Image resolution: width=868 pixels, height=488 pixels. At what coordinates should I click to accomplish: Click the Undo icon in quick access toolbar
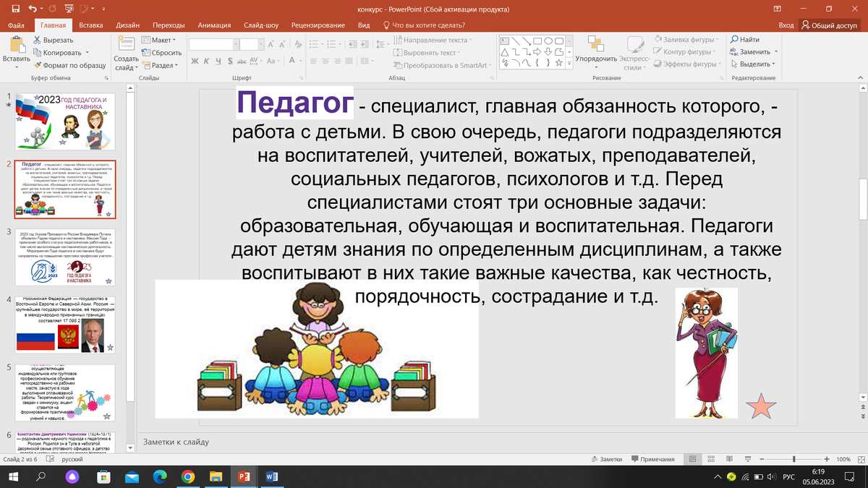click(34, 9)
